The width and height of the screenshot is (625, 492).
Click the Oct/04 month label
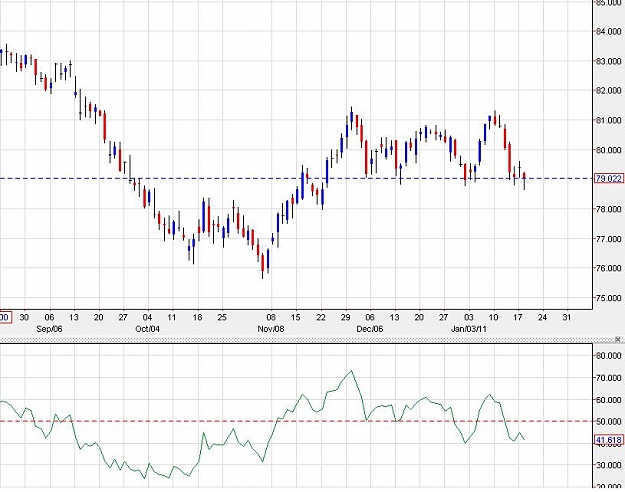click(x=147, y=329)
